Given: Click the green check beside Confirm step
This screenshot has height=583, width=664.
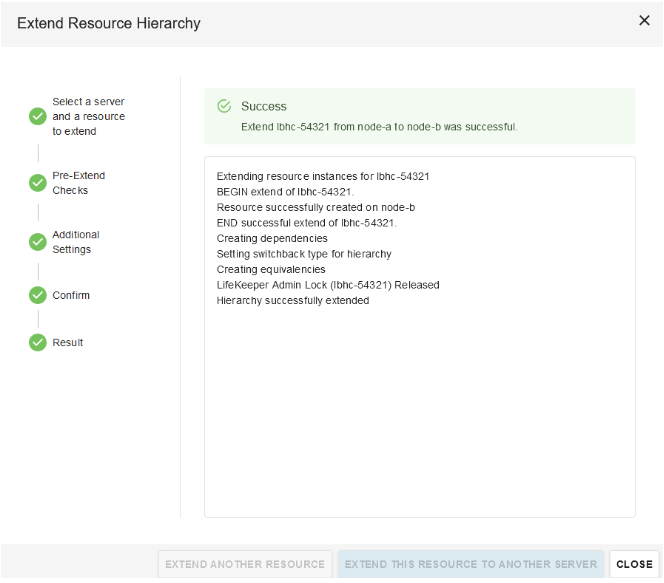Looking at the screenshot, I should pyautogui.click(x=38, y=295).
